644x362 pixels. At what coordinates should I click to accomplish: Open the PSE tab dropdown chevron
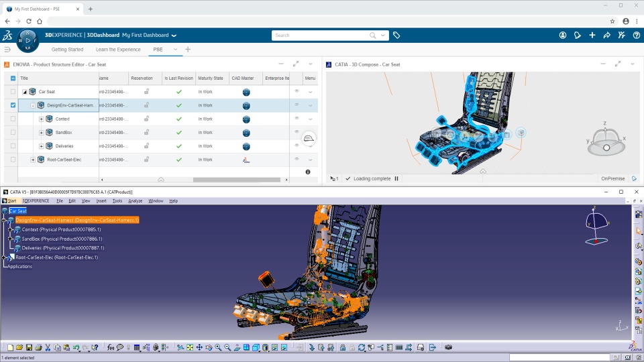[175, 49]
